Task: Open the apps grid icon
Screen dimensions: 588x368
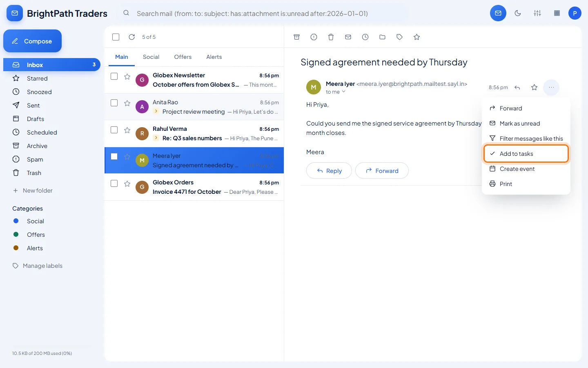Action: click(x=557, y=13)
